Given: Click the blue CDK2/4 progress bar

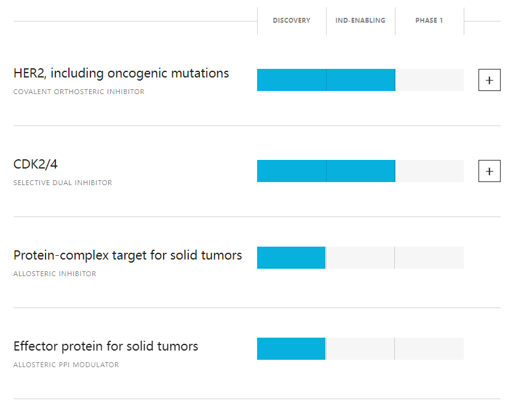Looking at the screenshot, I should click(x=326, y=171).
